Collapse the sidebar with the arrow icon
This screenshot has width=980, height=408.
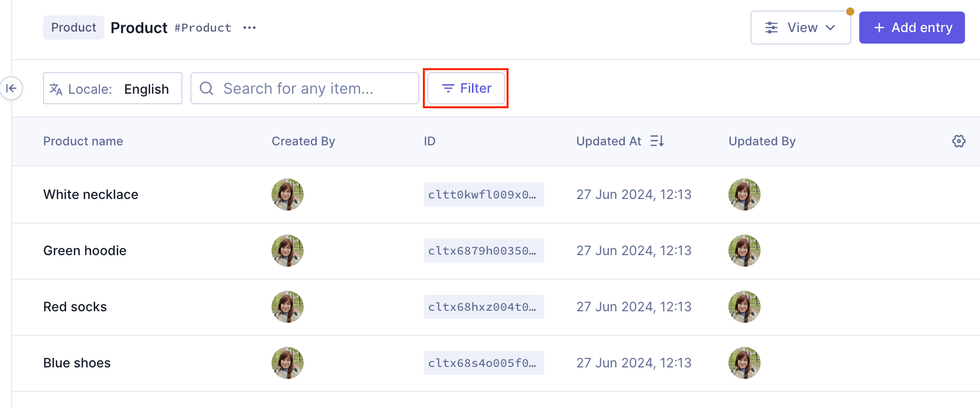(11, 89)
